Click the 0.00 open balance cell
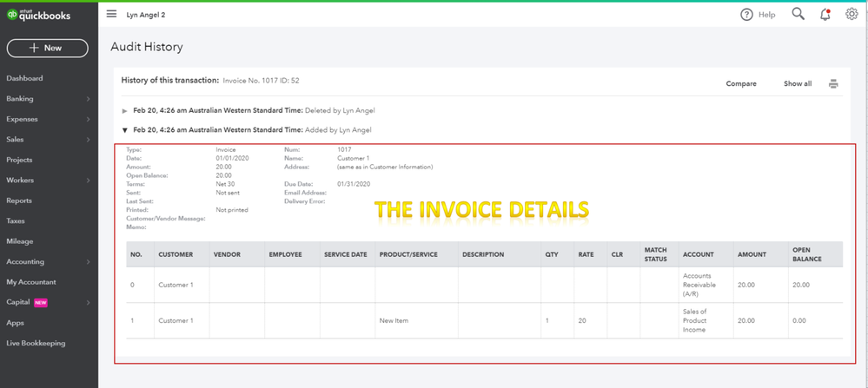The width and height of the screenshot is (868, 388). [x=799, y=320]
